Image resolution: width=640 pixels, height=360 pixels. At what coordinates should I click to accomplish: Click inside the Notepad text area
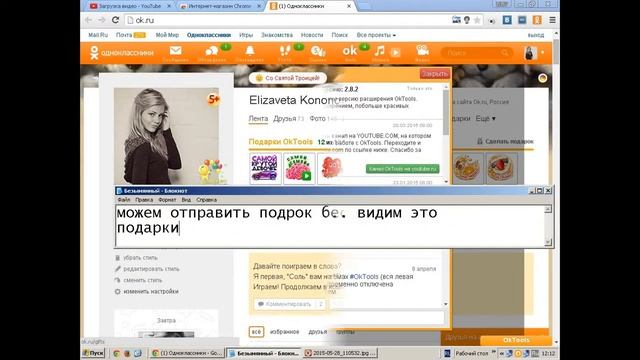(330, 225)
